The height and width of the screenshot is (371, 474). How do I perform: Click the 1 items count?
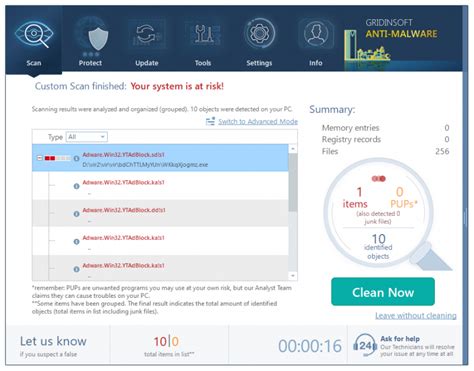click(356, 197)
